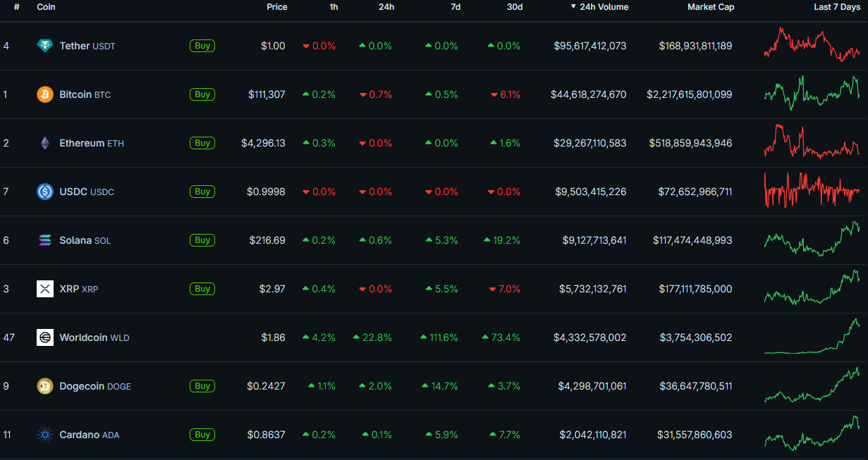
Task: Open Tether's 7-day sparkline chart
Action: 812,44
